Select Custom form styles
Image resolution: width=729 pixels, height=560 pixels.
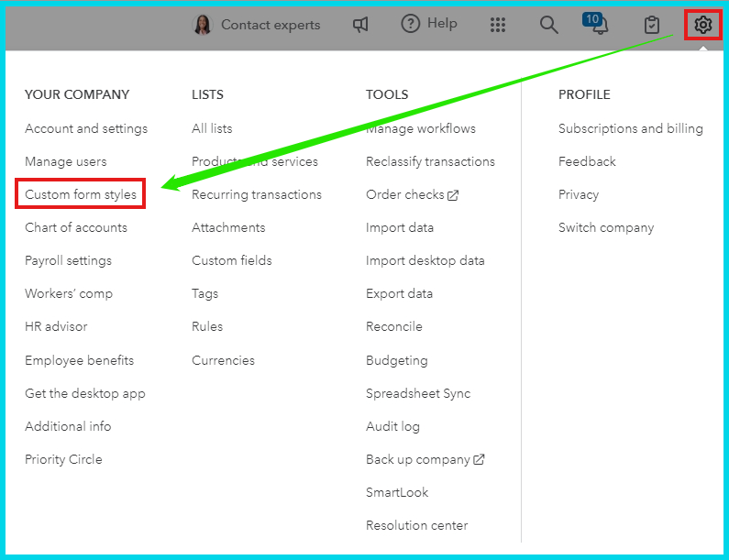81,194
